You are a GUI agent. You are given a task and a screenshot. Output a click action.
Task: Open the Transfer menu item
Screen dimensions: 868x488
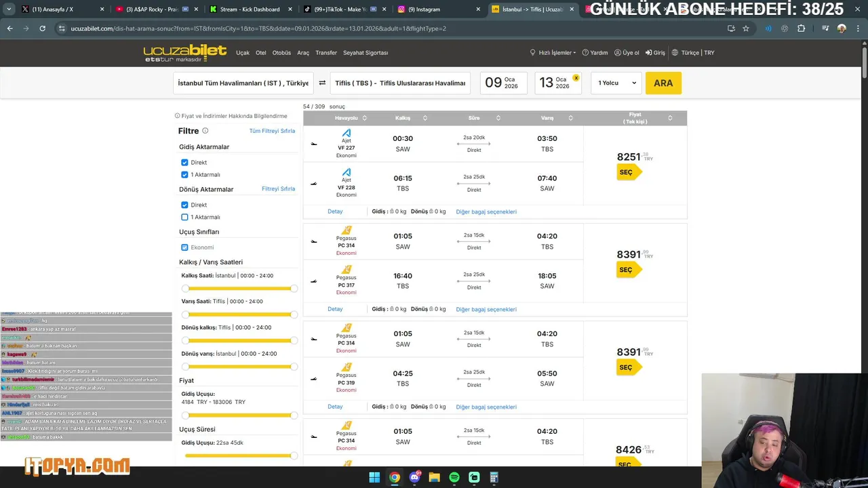coord(326,53)
